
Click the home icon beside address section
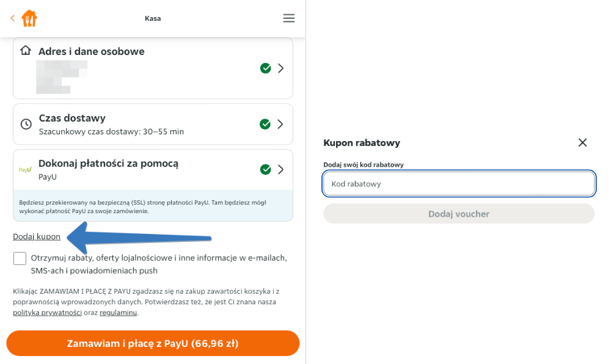pyautogui.click(x=26, y=51)
